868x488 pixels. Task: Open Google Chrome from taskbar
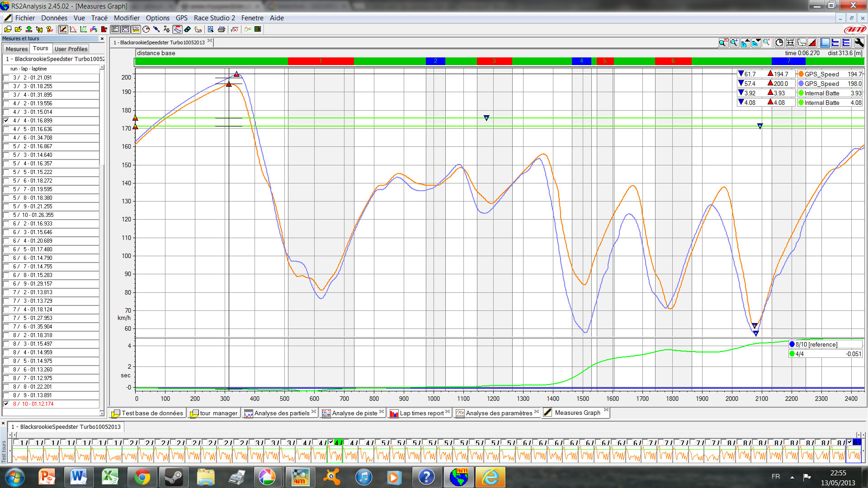click(142, 477)
